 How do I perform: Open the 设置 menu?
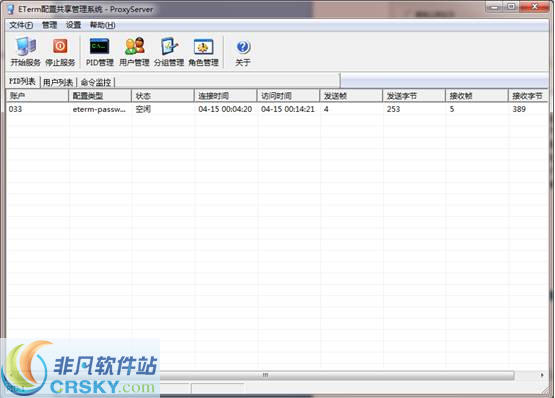74,25
